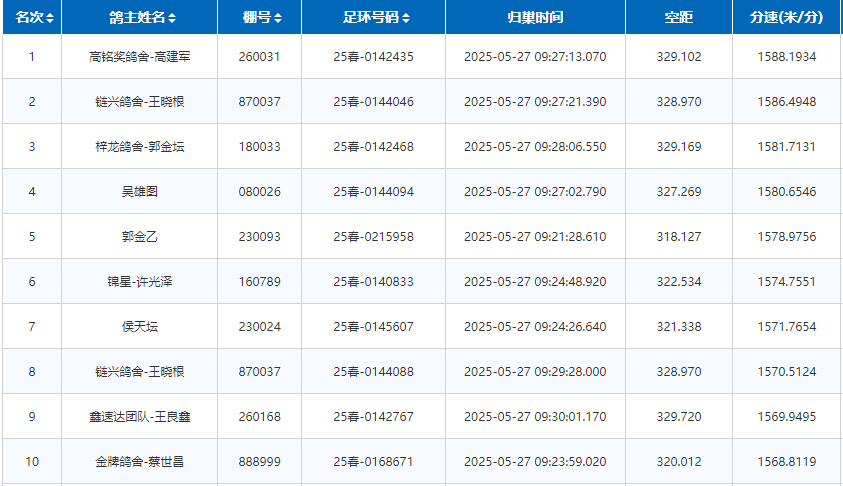The image size is (843, 486).
Task: Click ring number 25春-0215958
Action: click(x=374, y=237)
